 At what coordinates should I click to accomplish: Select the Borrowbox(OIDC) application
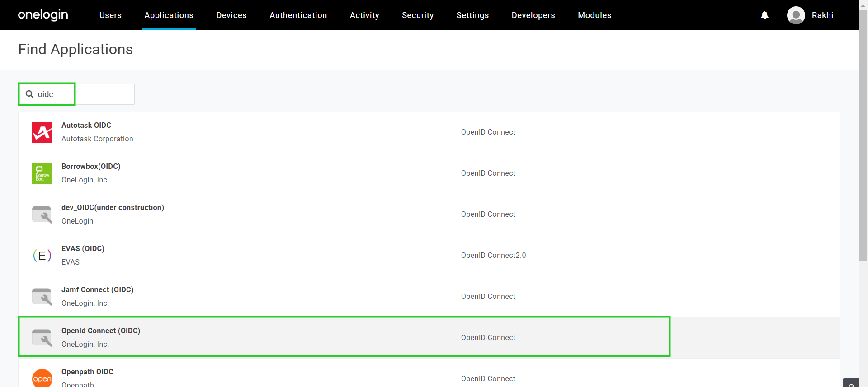(x=429, y=173)
